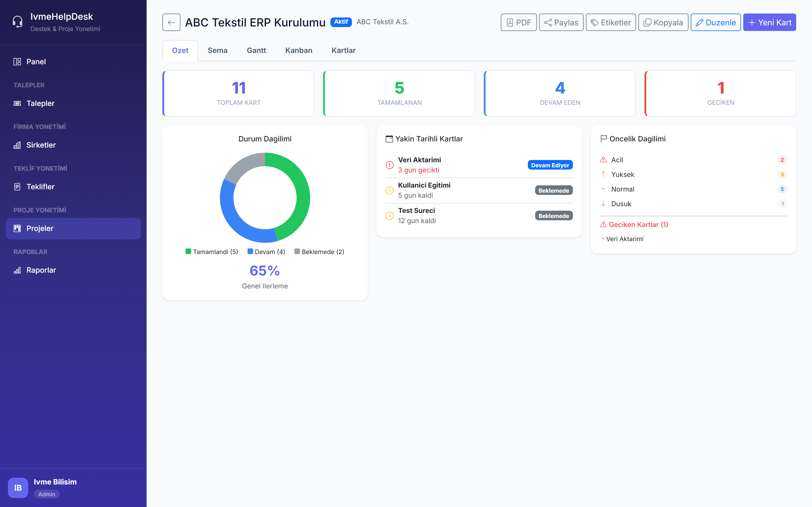
Task: Click the headset logo icon
Action: click(17, 22)
